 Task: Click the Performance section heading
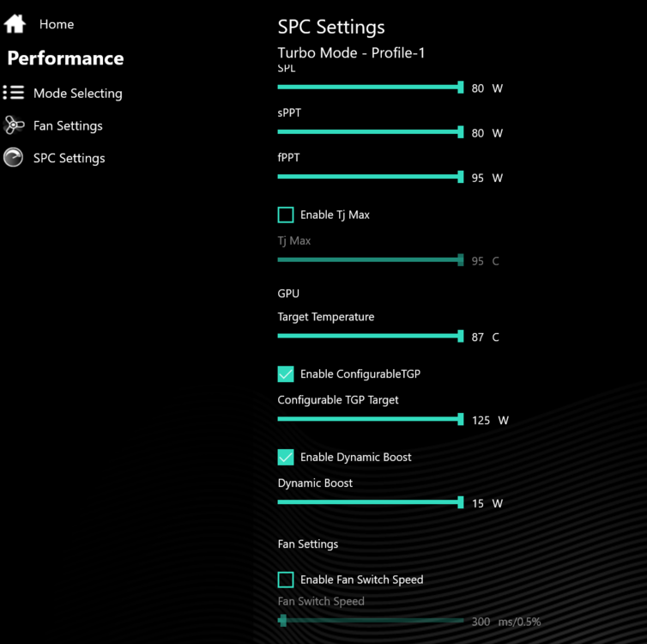click(x=65, y=58)
